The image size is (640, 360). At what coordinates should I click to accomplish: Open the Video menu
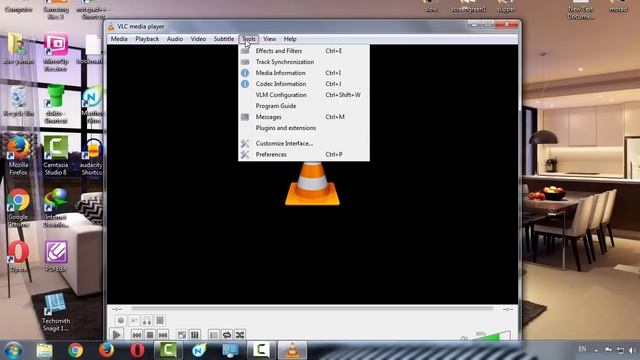coord(198,39)
